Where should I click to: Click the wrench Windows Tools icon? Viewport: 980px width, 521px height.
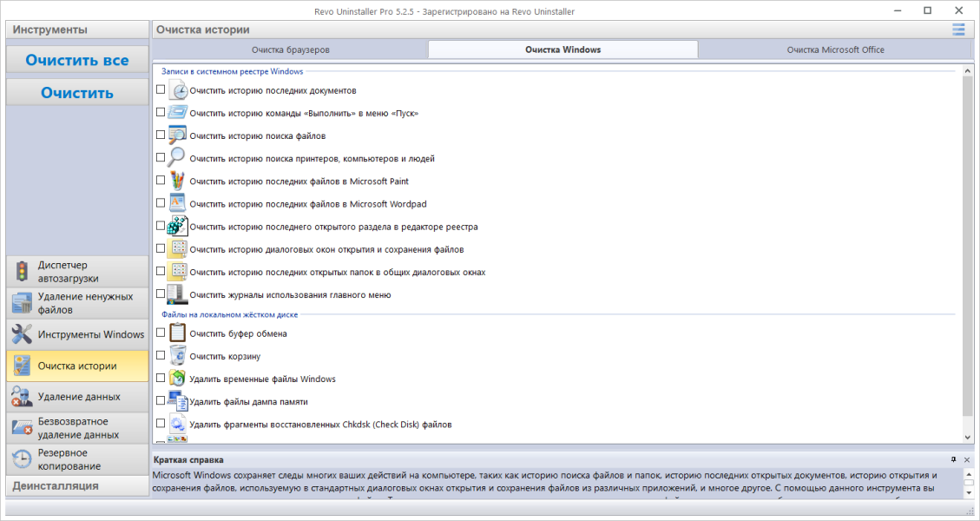pyautogui.click(x=22, y=334)
